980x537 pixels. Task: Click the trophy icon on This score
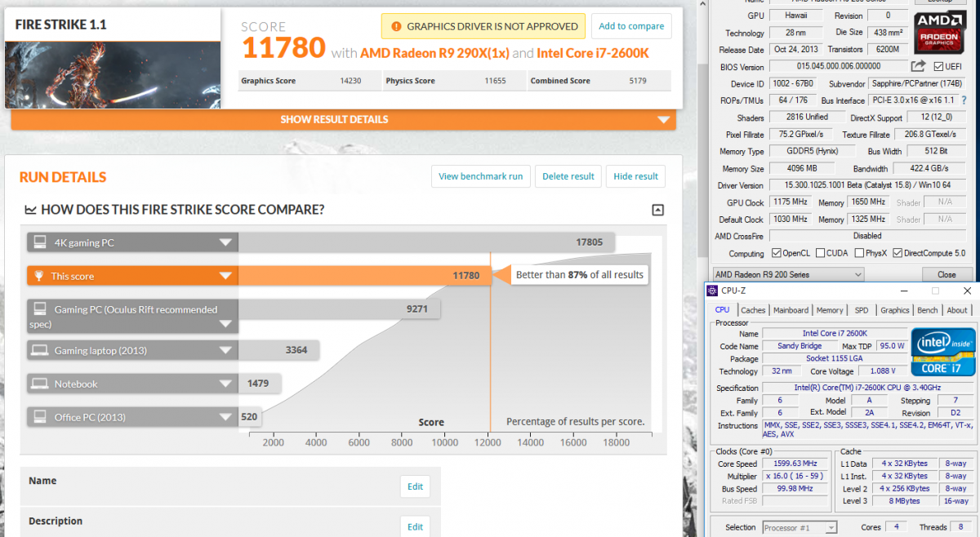tap(38, 276)
